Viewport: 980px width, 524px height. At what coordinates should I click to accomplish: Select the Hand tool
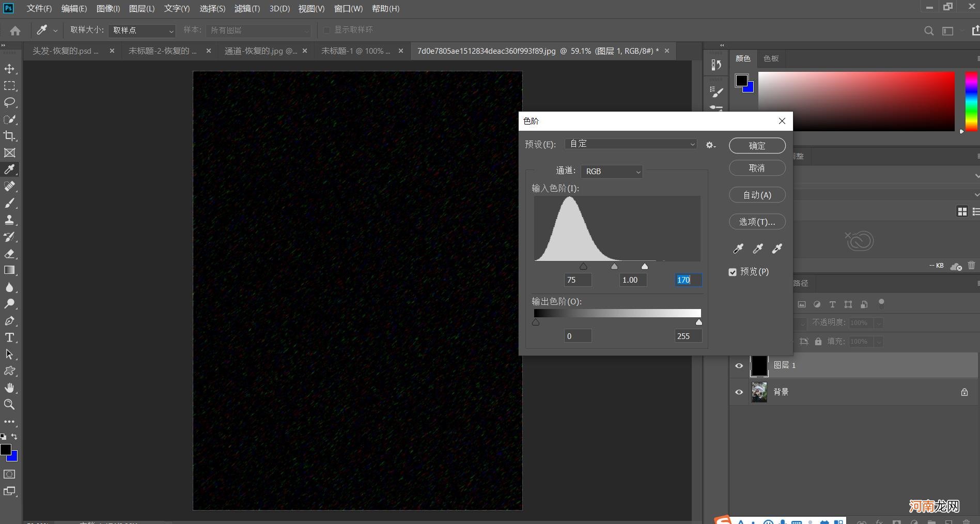[9, 388]
